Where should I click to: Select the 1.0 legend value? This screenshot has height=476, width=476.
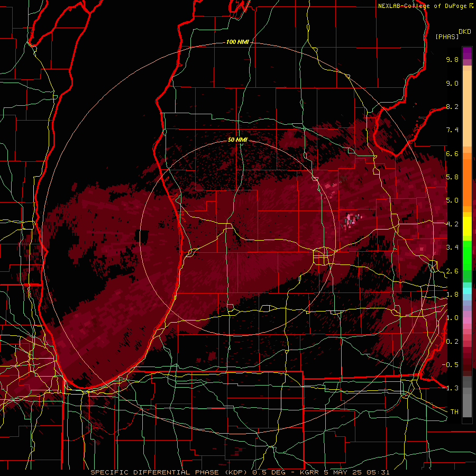coord(452,318)
